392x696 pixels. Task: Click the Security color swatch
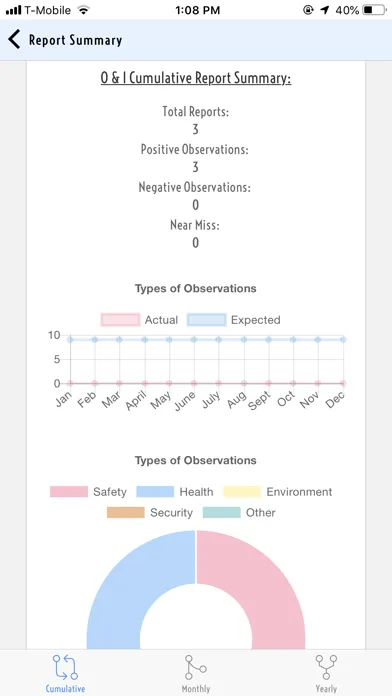tap(126, 513)
